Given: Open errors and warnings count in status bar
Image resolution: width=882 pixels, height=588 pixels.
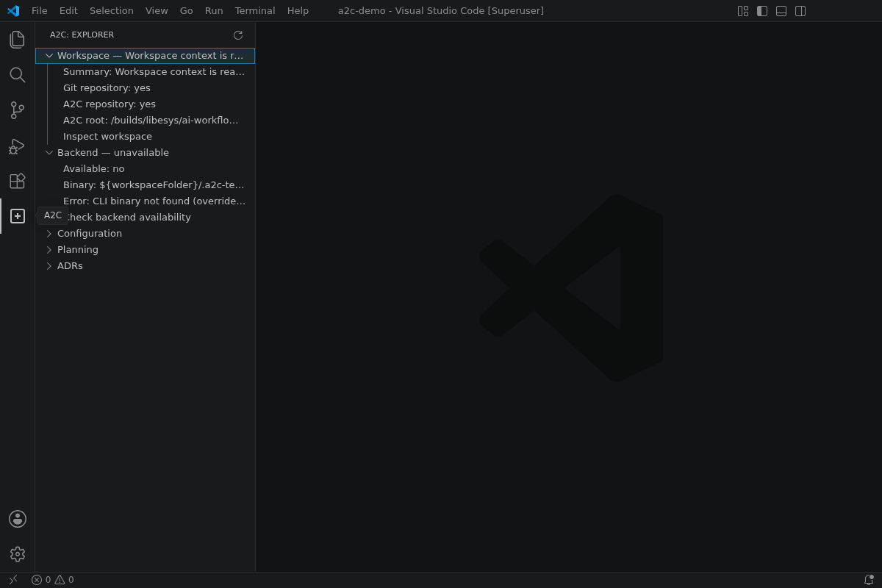Looking at the screenshot, I should click(x=52, y=580).
